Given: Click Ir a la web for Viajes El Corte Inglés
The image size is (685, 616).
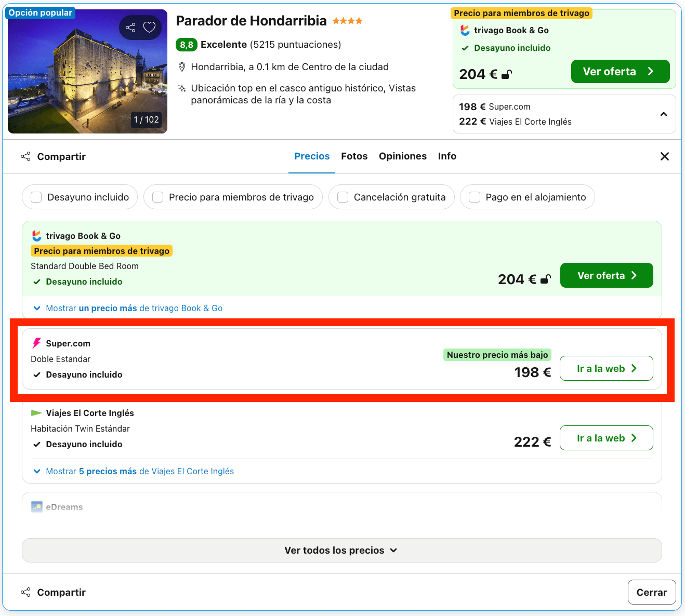Looking at the screenshot, I should tap(607, 438).
